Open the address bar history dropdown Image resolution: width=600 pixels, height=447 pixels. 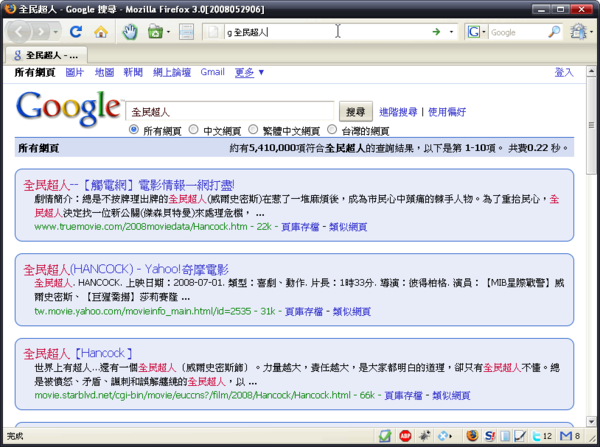451,32
